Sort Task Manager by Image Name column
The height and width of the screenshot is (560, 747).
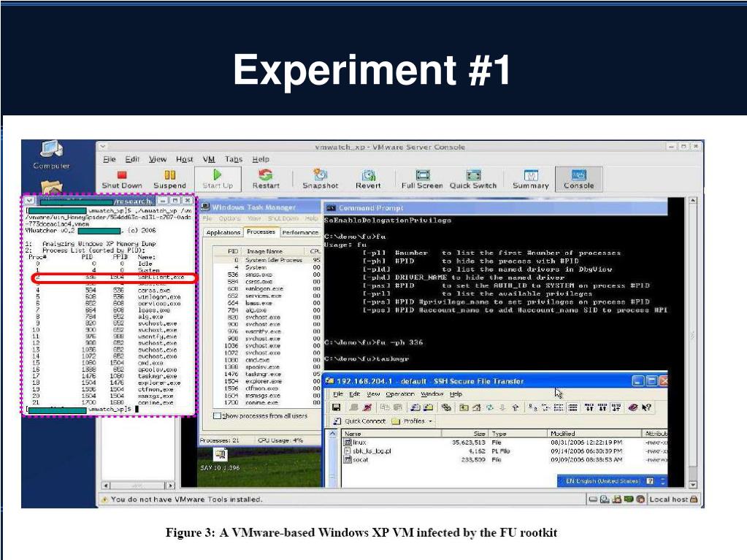pyautogui.click(x=273, y=251)
